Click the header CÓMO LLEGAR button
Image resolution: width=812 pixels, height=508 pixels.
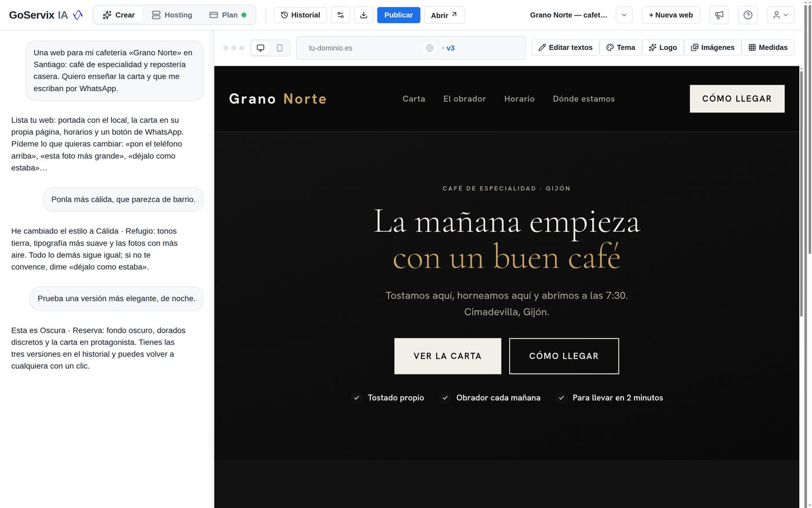tap(737, 99)
